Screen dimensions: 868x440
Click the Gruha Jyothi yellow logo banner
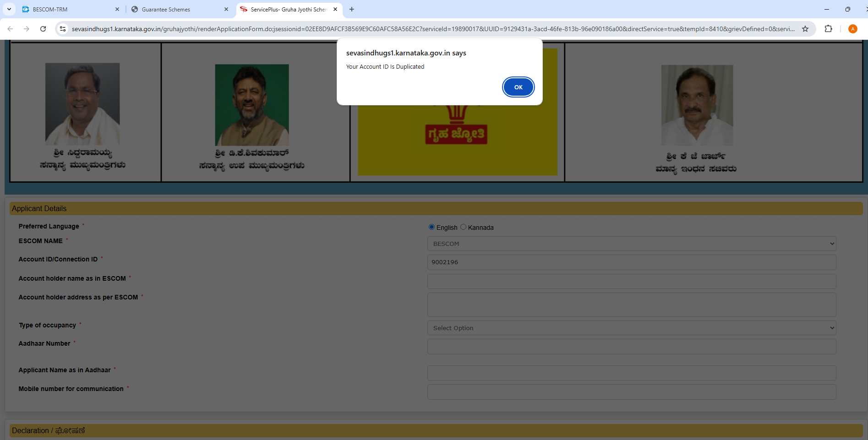pos(458,140)
